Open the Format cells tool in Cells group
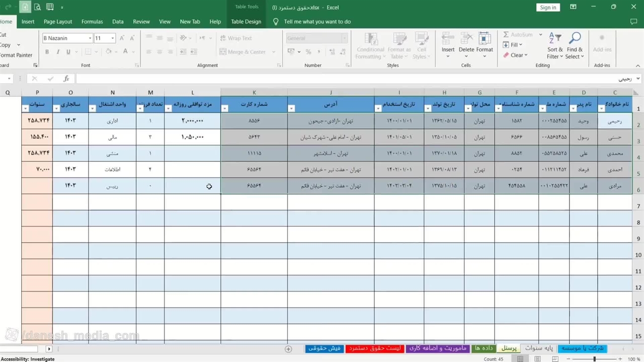Viewport: 644px width, 362px height. (485, 40)
